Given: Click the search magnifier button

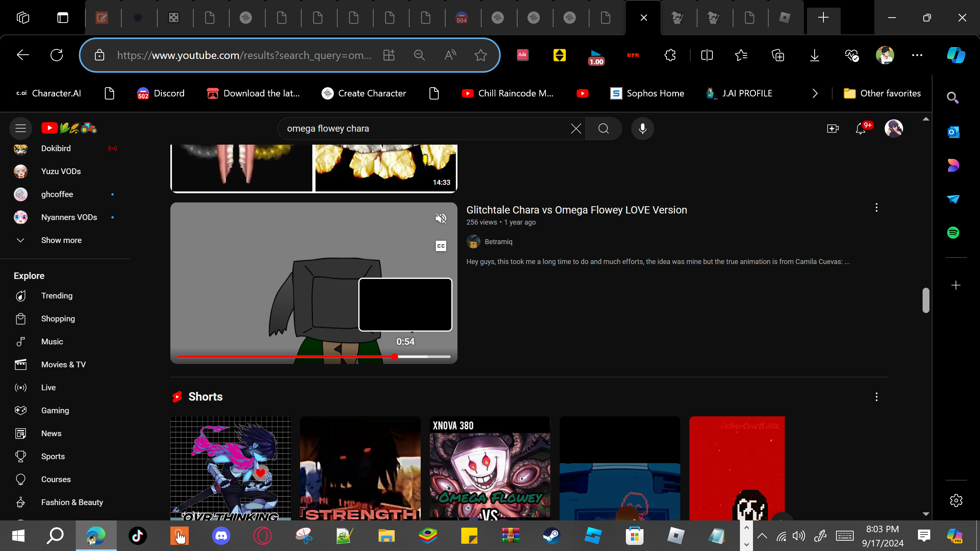Looking at the screenshot, I should pos(603,129).
